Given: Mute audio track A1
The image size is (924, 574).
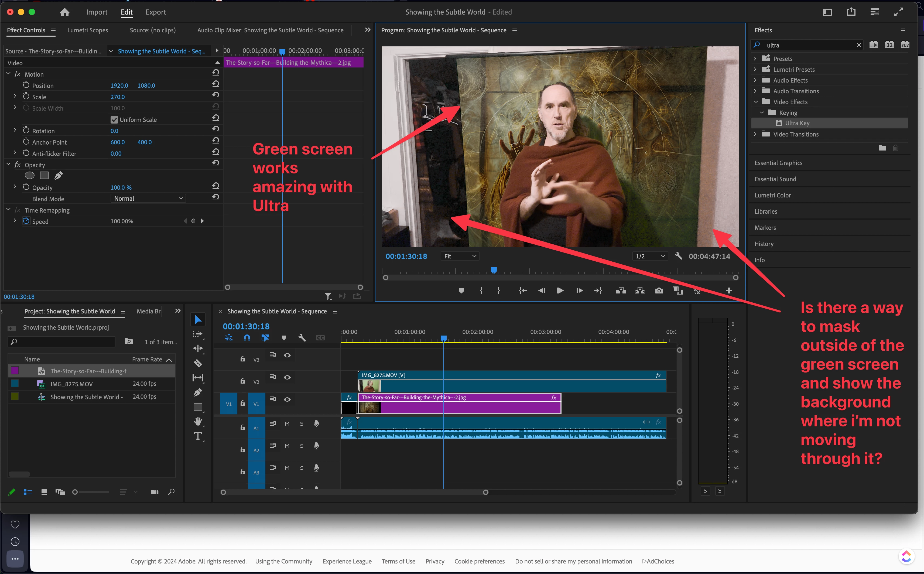Looking at the screenshot, I should [287, 424].
